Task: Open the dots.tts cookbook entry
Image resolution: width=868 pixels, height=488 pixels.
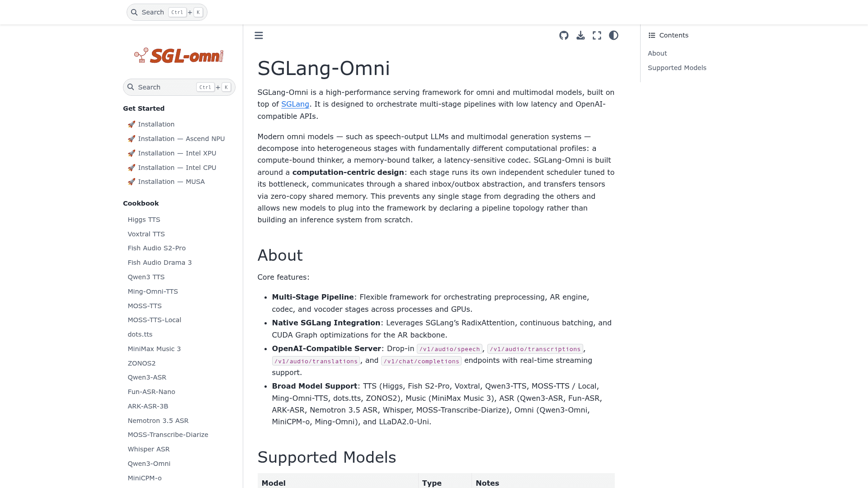Action: coord(140,334)
